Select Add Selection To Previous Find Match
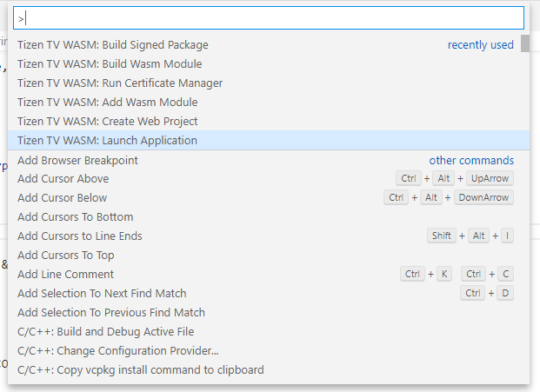The image size is (540, 392). pos(269,313)
